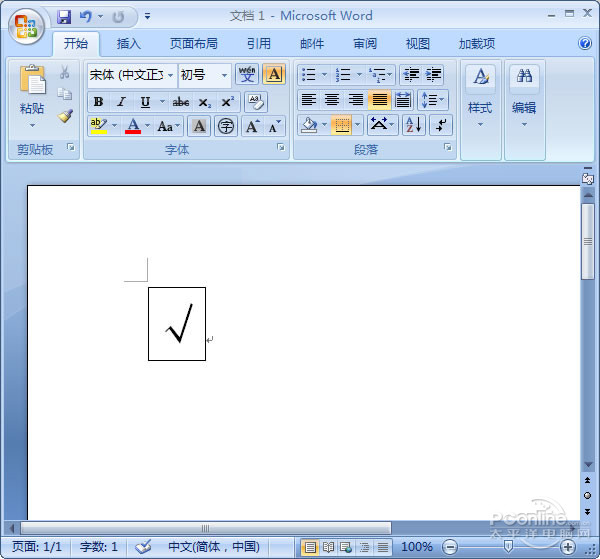
Task: Click the Sort icon in paragraph group
Action: pos(413,125)
